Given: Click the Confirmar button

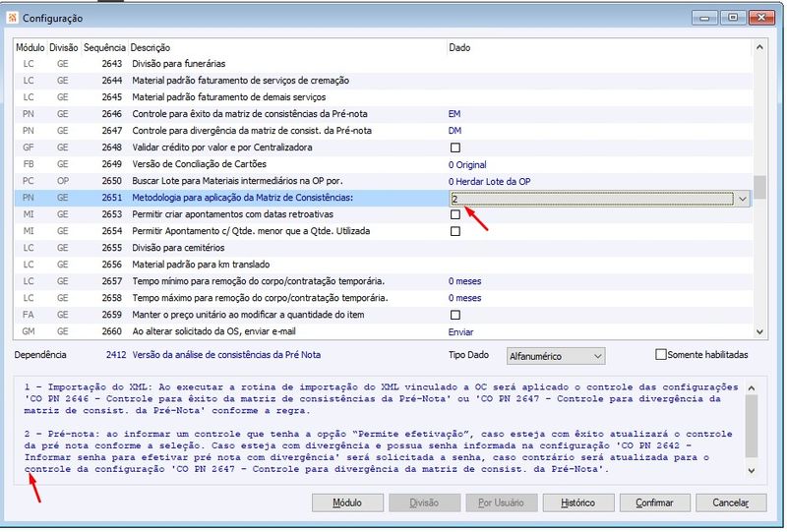Looking at the screenshot, I should tap(654, 502).
